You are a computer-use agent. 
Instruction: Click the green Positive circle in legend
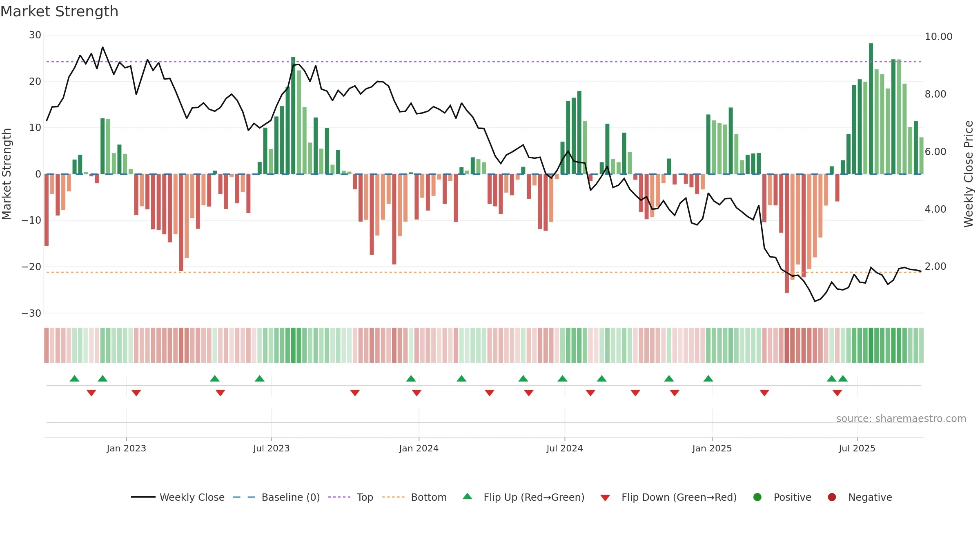tap(757, 497)
